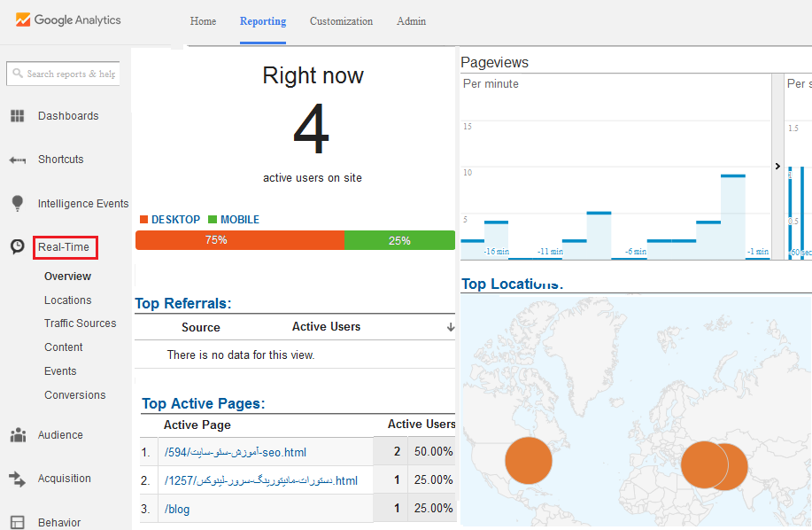Click the Pageviews panel title
The image size is (812, 530).
pyautogui.click(x=495, y=63)
